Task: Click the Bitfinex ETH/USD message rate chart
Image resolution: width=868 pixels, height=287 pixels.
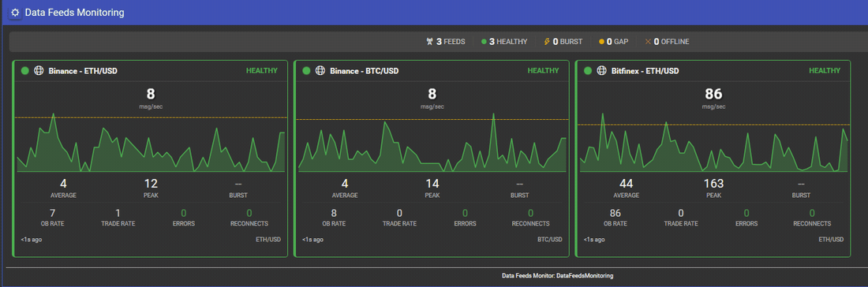Action: (713, 142)
